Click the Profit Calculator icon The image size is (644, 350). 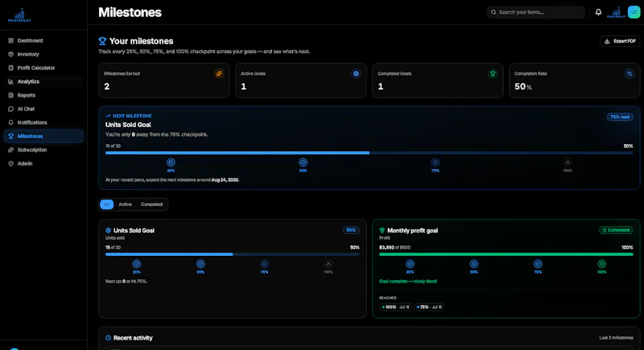pos(11,68)
